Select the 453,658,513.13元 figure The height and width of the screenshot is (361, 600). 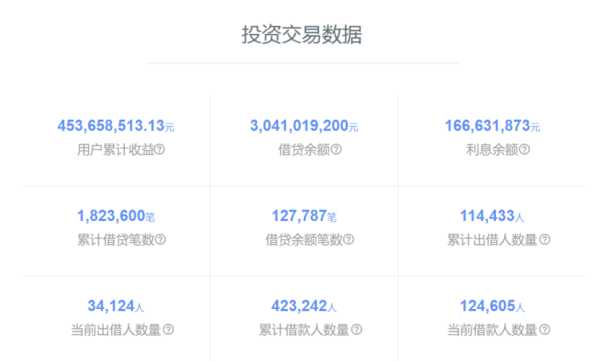pyautogui.click(x=116, y=126)
